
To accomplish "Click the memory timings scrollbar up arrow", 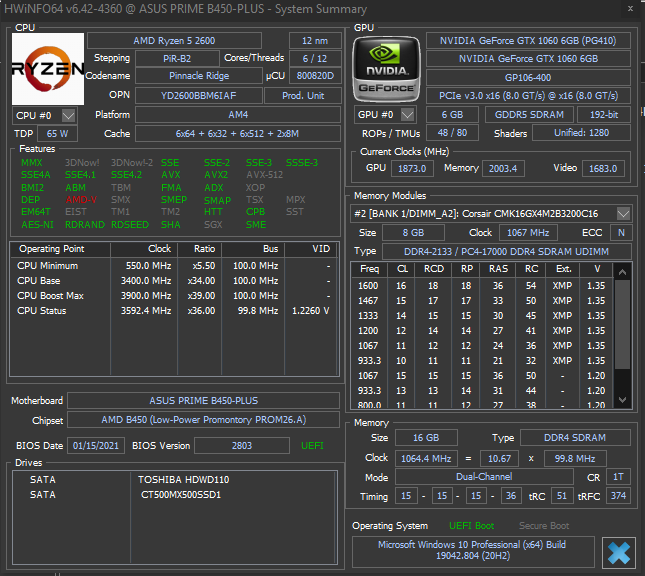I will pos(622,272).
